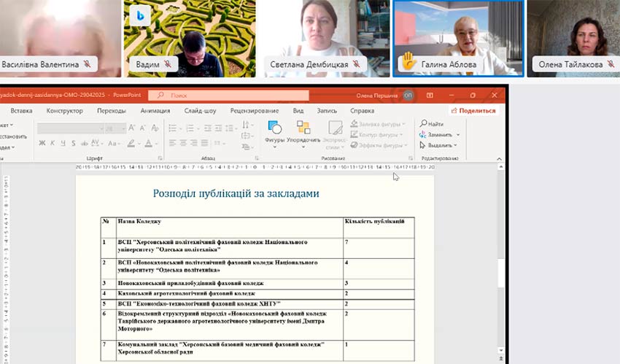Click the Олена Першина account button
The width and height of the screenshot is (620, 364).
[407, 95]
